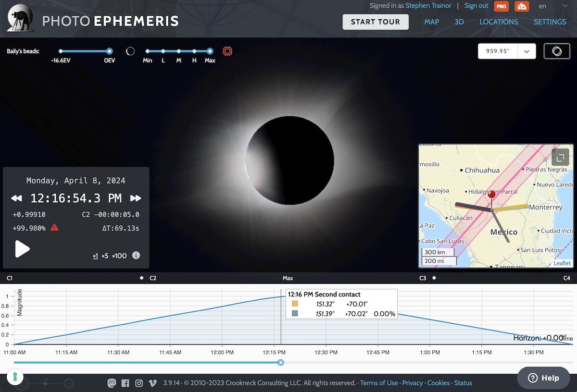577x392 pixels.
Task: Click the info icon next to playback speeds
Action: [136, 256]
